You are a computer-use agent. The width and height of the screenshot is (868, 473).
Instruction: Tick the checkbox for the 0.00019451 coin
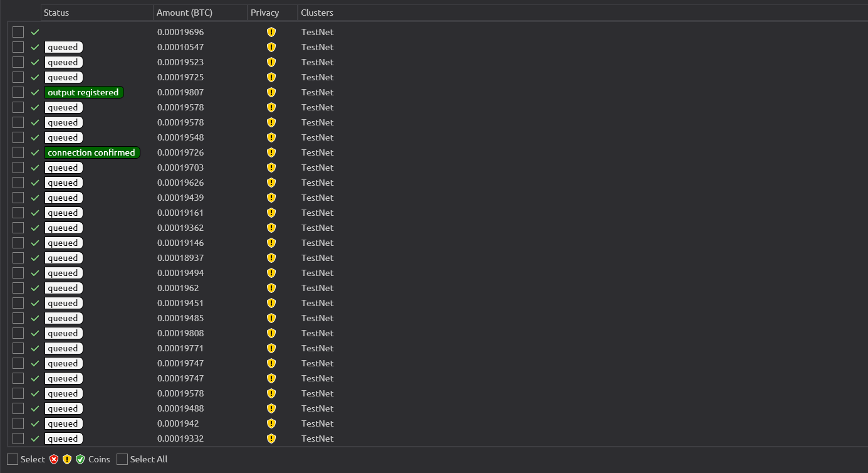(18, 303)
